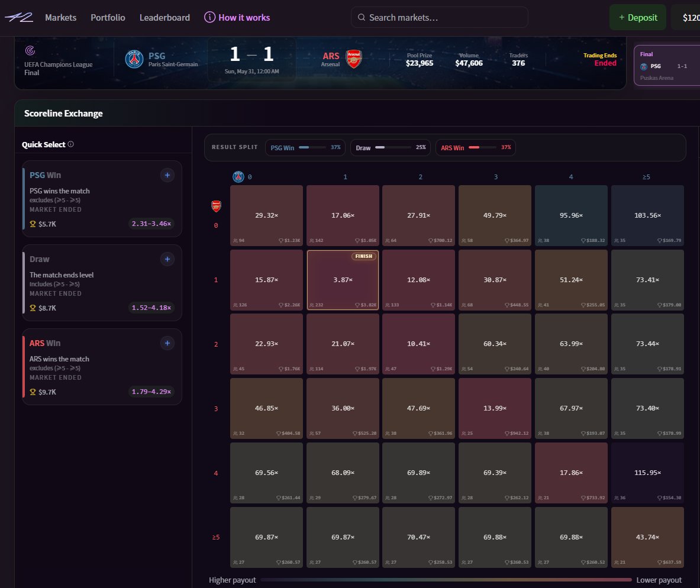Click the traders icon showing 232 in FINISH cell

coord(312,305)
